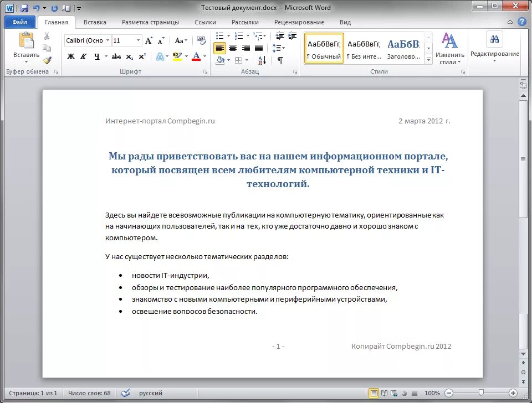Switch to Вставка tab

coord(95,22)
